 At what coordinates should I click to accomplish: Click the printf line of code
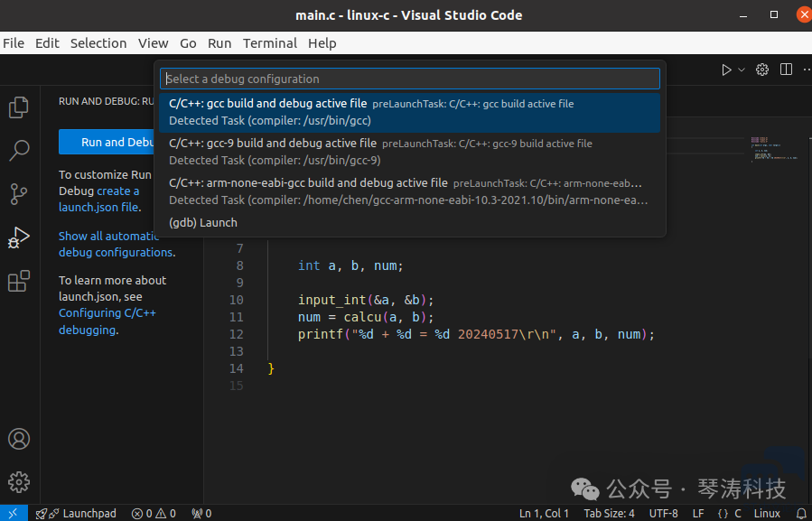tap(476, 334)
